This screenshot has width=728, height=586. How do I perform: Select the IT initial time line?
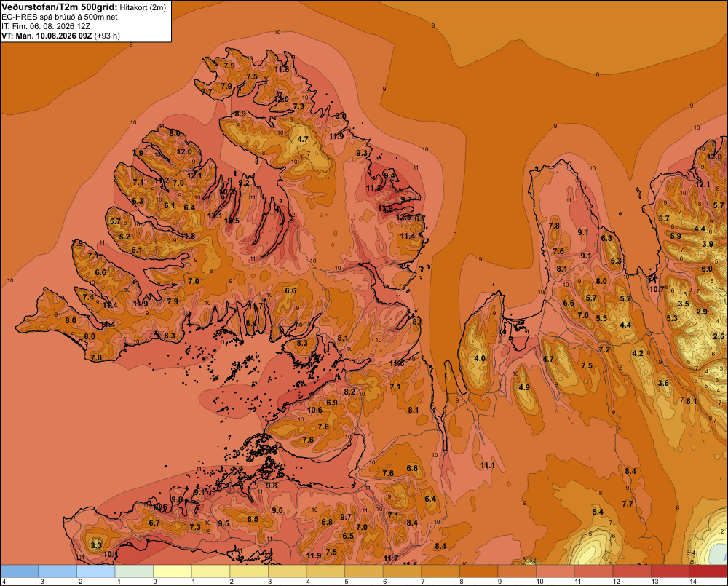(x=45, y=26)
